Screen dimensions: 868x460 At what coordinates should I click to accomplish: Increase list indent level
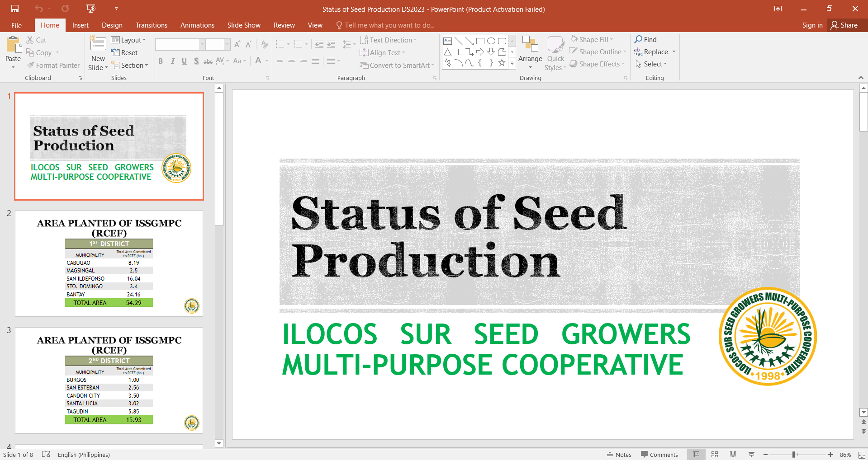331,44
